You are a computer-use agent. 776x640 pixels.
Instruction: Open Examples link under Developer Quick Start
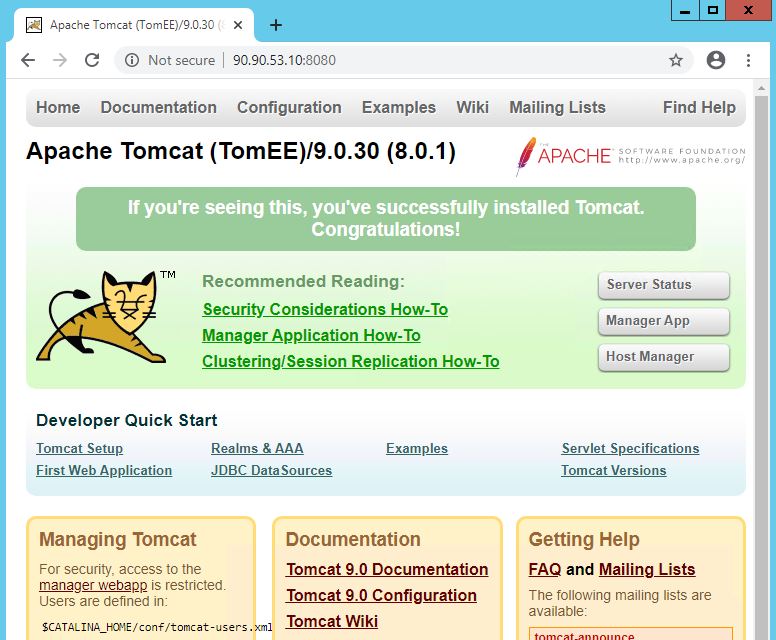click(x=417, y=448)
